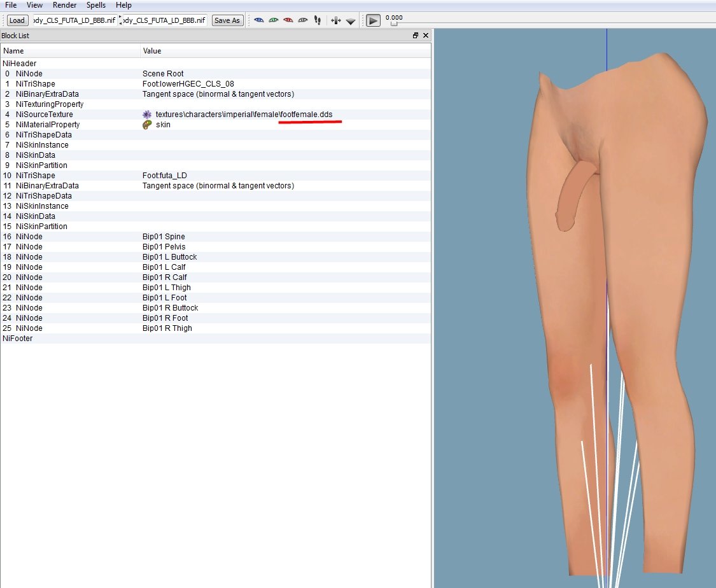Click the palette icon beside skin material
The height and width of the screenshot is (588, 716).
[x=147, y=125]
